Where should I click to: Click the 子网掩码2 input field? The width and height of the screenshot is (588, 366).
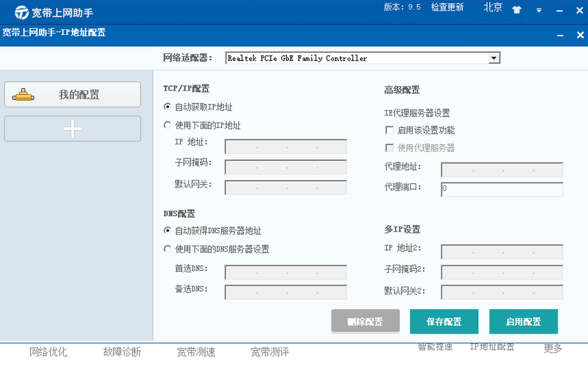(502, 272)
